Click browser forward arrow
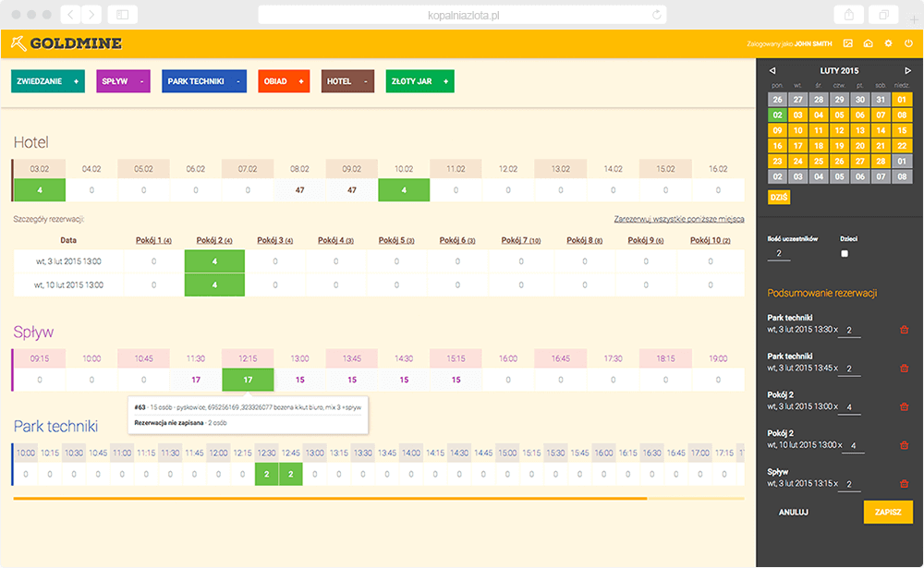 coord(91,15)
